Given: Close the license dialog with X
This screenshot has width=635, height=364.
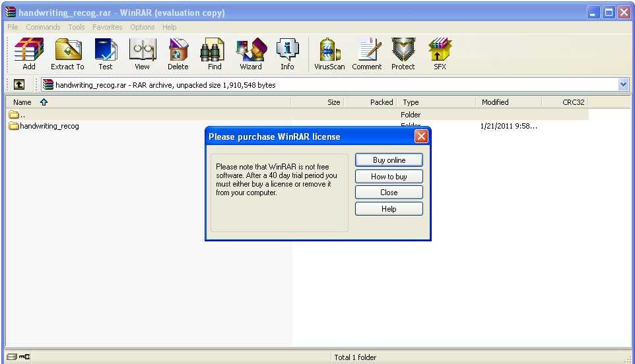Looking at the screenshot, I should (x=421, y=136).
